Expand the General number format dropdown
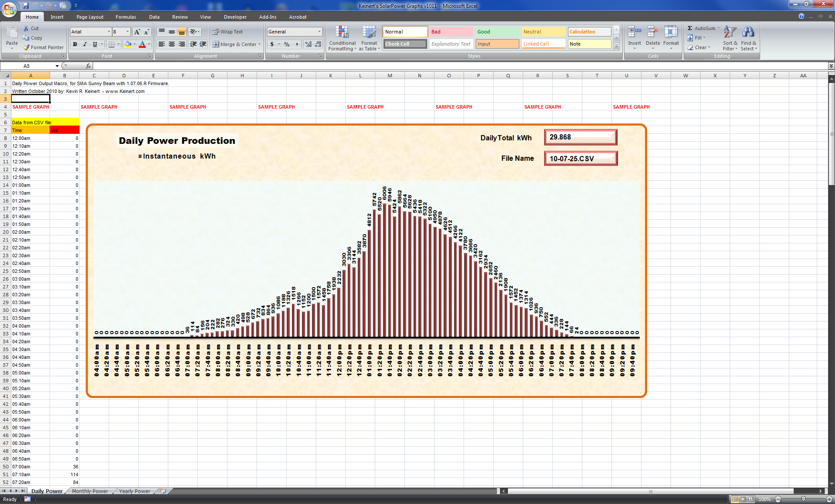 coord(319,32)
